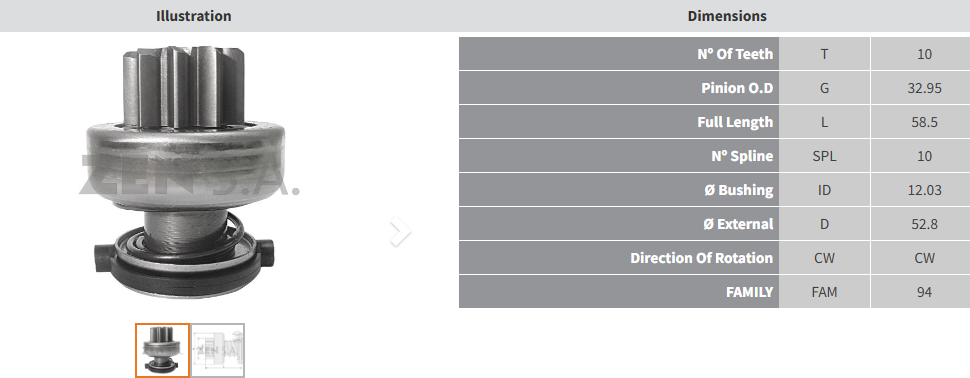Open the technical drawing thumbnail
970x378 pixels.
[x=218, y=350]
